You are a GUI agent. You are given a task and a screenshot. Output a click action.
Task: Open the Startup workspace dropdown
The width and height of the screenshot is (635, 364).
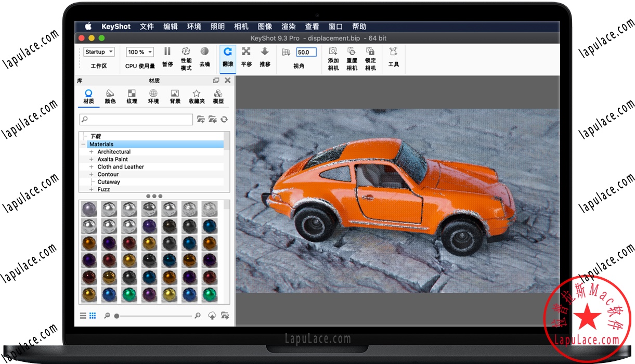[x=99, y=52]
